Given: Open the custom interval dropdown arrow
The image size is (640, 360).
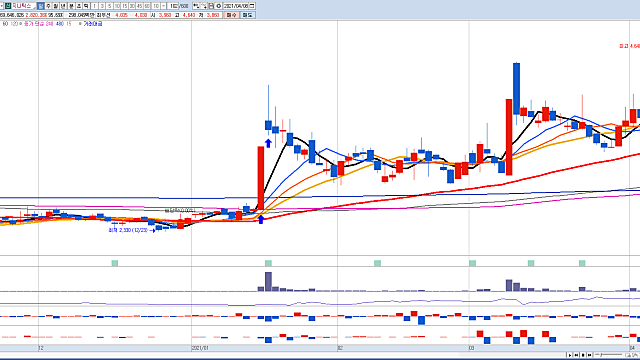Looking at the screenshot, I should [x=164, y=6].
